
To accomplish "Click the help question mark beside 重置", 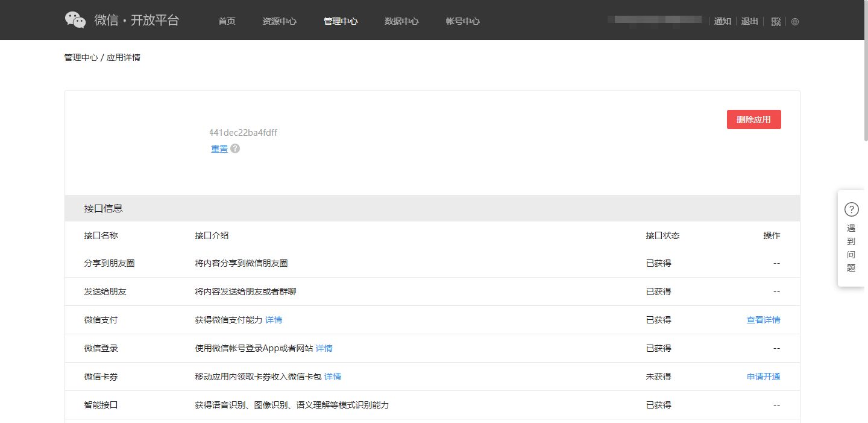I will coord(235,148).
